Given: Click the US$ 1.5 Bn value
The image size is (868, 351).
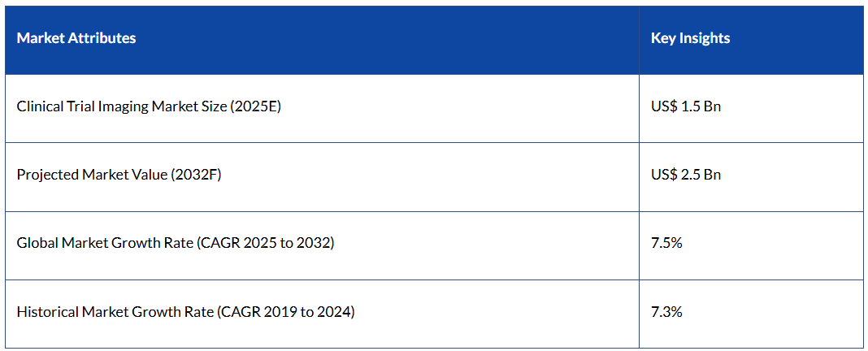Looking at the screenshot, I should pos(686,106).
